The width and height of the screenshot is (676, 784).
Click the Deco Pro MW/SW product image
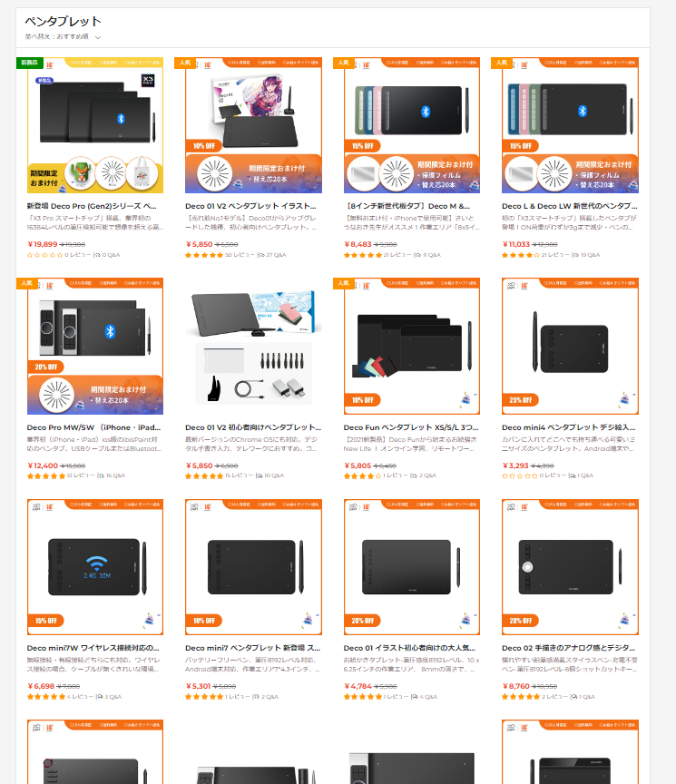tap(95, 346)
